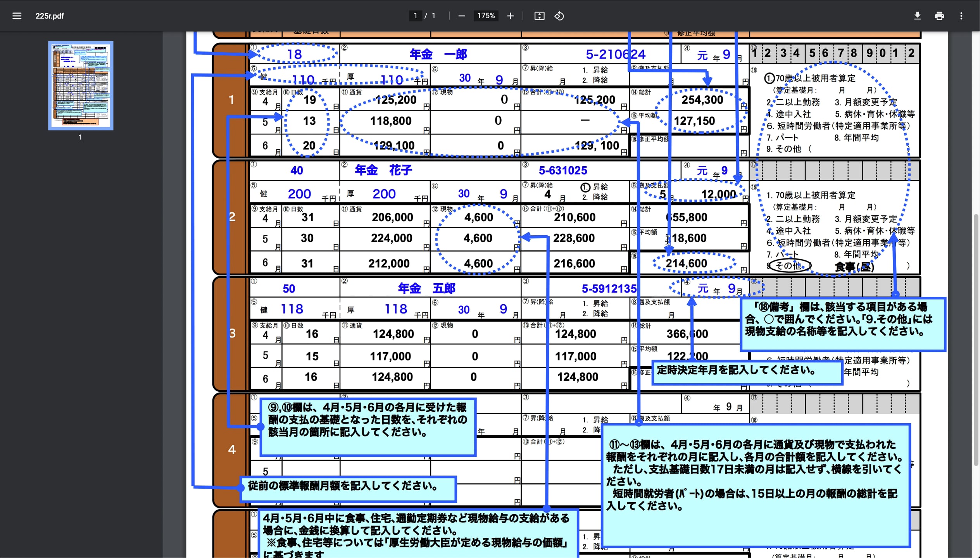Open the three-dot more actions menu

coord(962,16)
